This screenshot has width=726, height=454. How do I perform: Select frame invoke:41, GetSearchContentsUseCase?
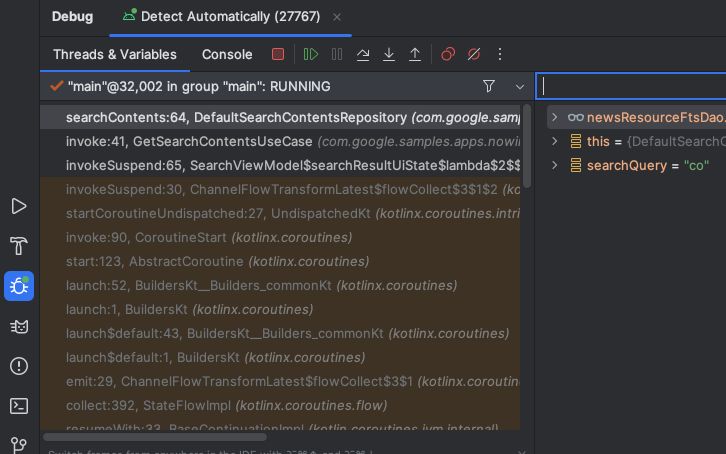281,142
